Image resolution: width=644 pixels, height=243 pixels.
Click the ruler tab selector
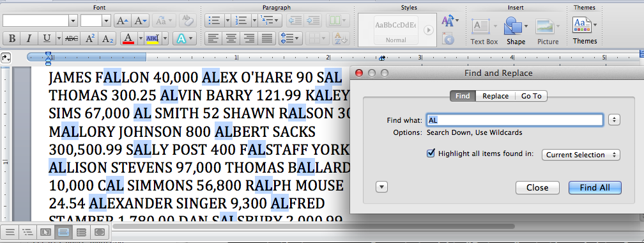point(6,58)
